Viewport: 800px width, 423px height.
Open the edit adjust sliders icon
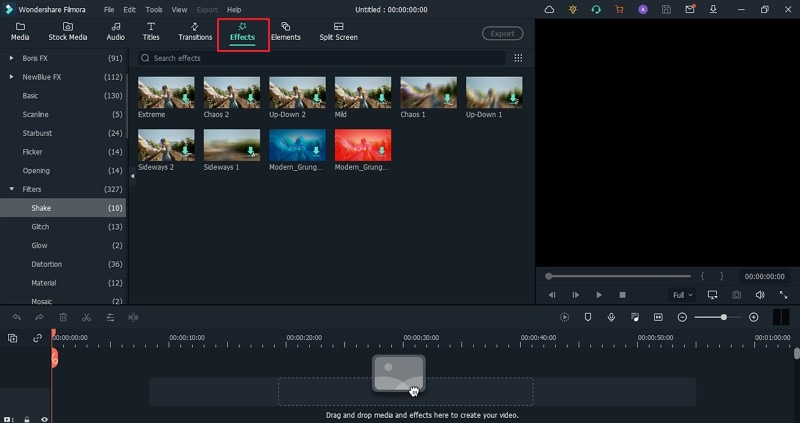110,317
